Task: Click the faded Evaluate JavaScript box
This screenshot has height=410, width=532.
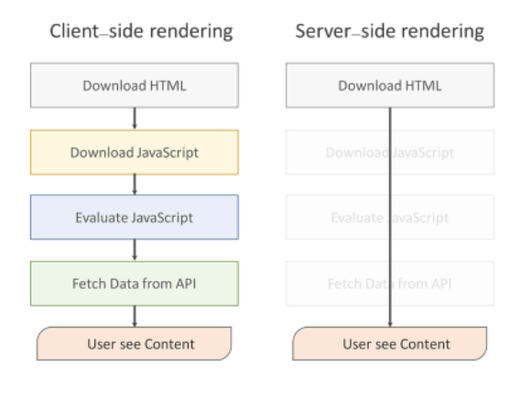Action: [x=390, y=217]
